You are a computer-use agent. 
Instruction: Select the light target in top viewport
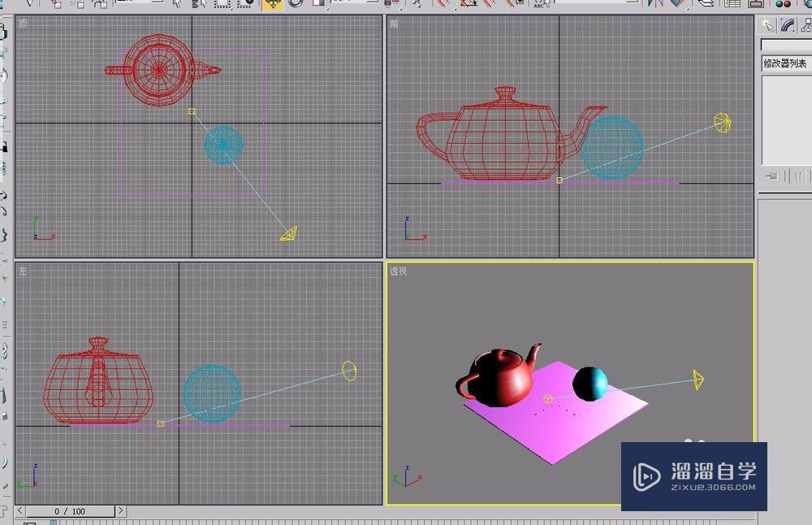[192, 111]
